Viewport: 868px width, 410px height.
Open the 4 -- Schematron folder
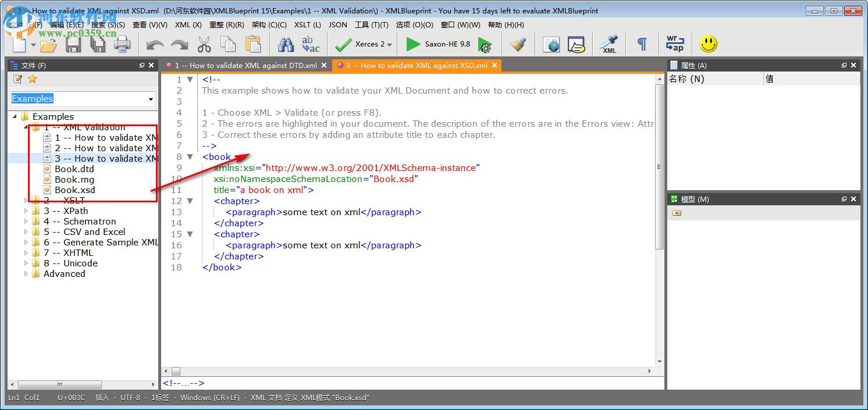pos(80,222)
